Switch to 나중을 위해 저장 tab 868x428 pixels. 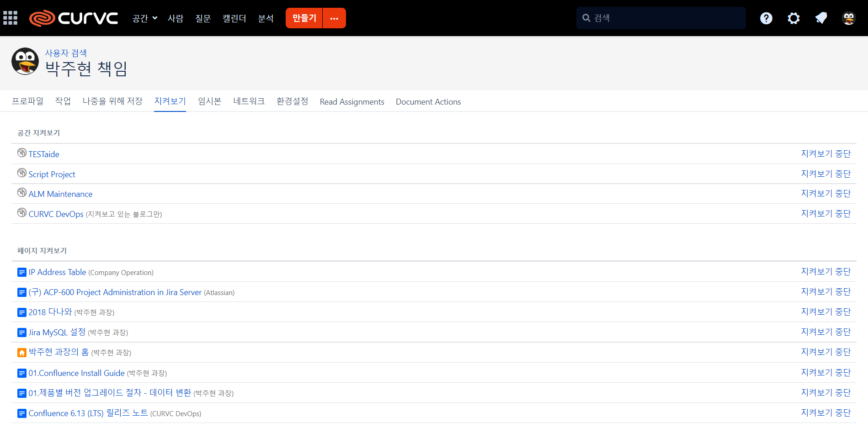coord(112,101)
